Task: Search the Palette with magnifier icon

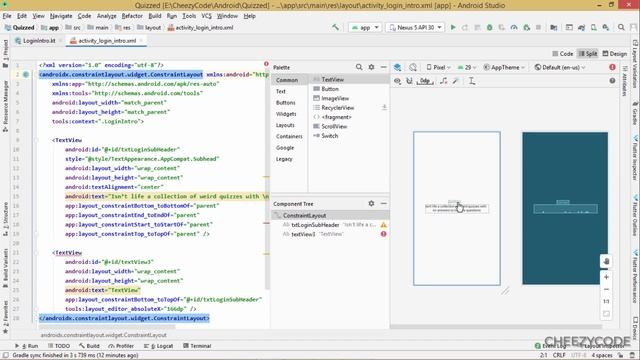Action: 359,67
